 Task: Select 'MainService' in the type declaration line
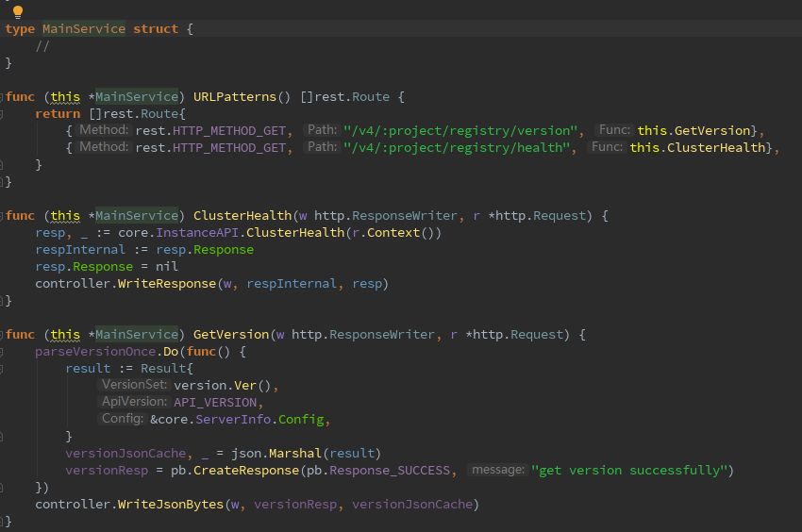(84, 29)
